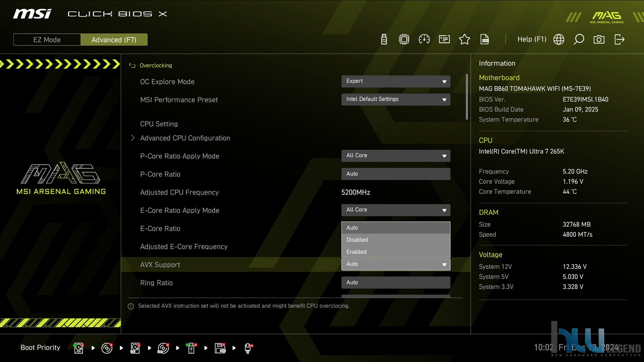Switch to EZ Mode tab

(x=47, y=40)
